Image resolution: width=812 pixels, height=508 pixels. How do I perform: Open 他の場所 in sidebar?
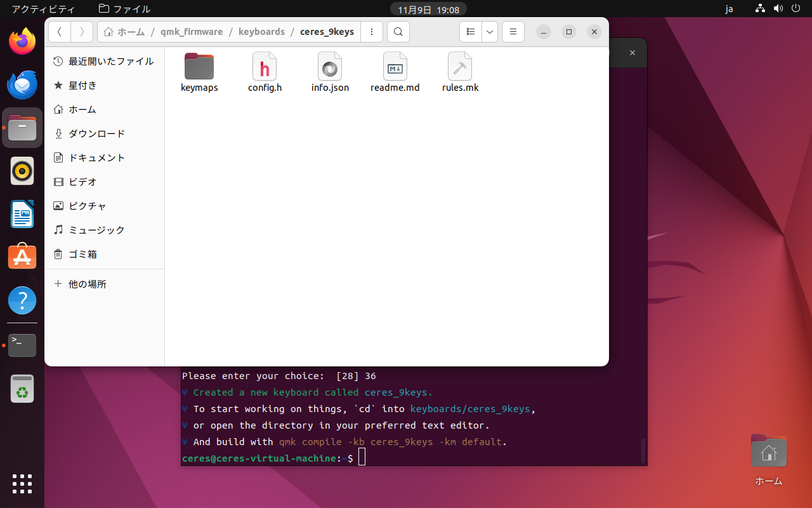pos(105,284)
